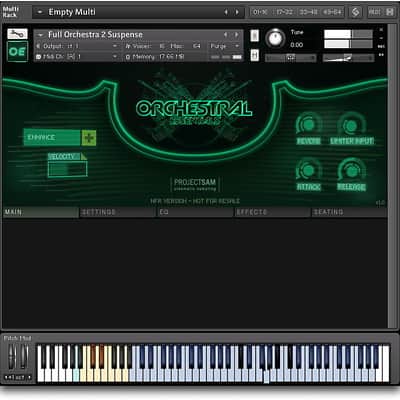This screenshot has height=400, width=400.
Task: Click the modulation wheel beside pitch wheel
Action: click(25, 358)
